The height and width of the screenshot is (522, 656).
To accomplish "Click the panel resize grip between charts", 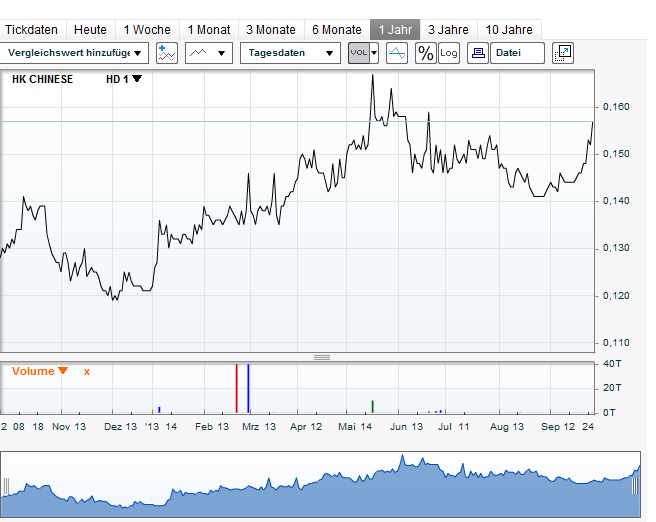I will (322, 357).
